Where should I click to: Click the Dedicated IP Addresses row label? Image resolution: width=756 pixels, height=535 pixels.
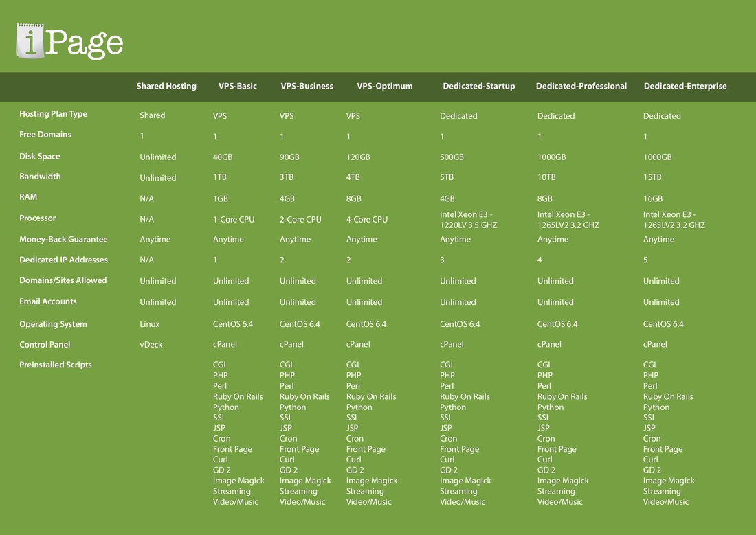coord(63,260)
